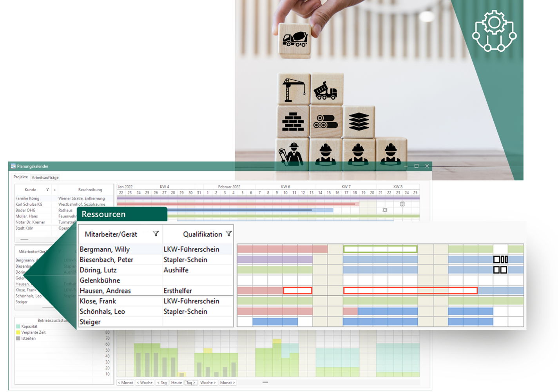Image resolution: width=558 pixels, height=392 pixels.
Task: Click the green outlined booking in Bergmann row
Action: pos(380,249)
